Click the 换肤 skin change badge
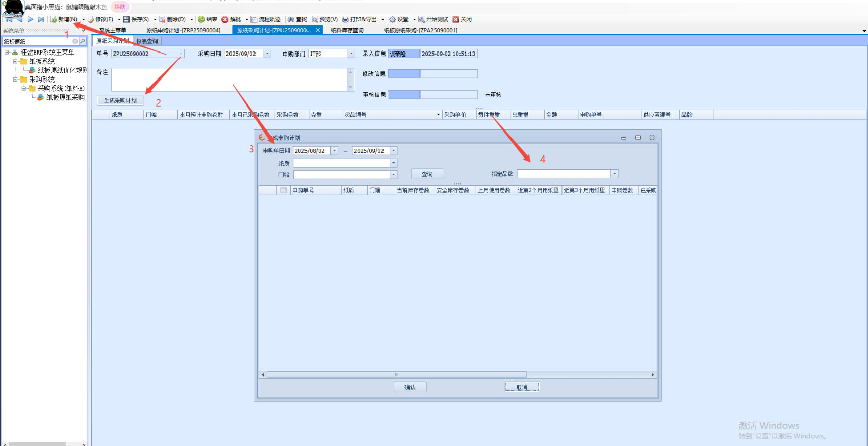This screenshot has height=446, width=868. tap(120, 7)
